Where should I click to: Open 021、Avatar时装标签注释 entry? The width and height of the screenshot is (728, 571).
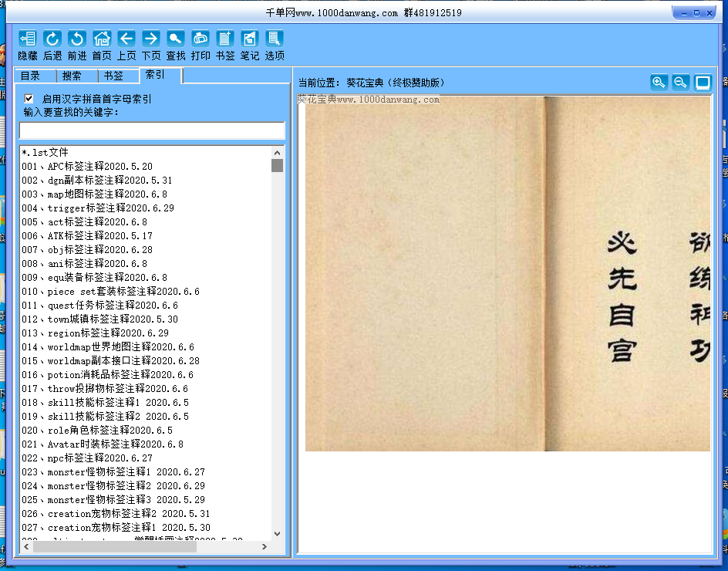102,444
